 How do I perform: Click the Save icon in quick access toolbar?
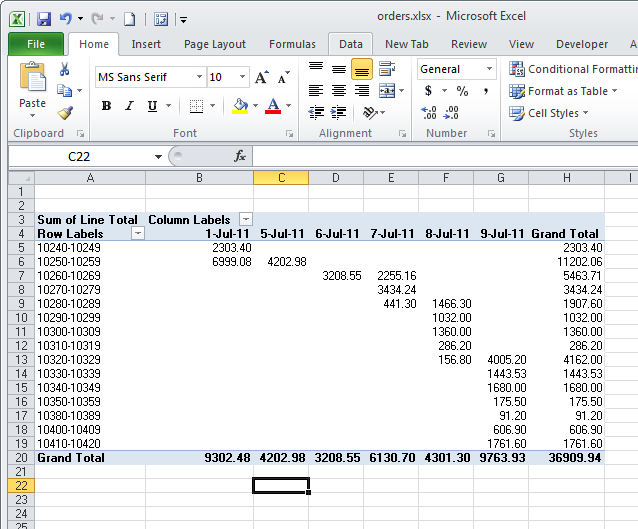pyautogui.click(x=43, y=19)
